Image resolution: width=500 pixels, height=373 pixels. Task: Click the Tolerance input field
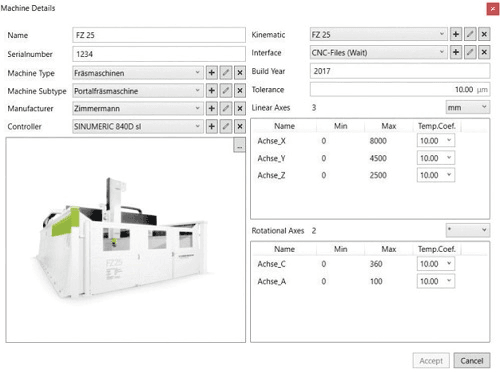coord(400,89)
